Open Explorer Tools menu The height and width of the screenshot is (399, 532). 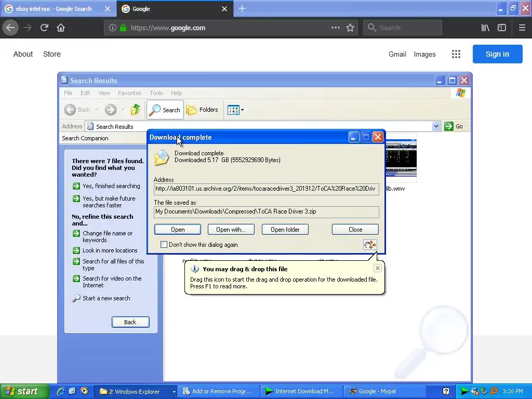coord(156,93)
